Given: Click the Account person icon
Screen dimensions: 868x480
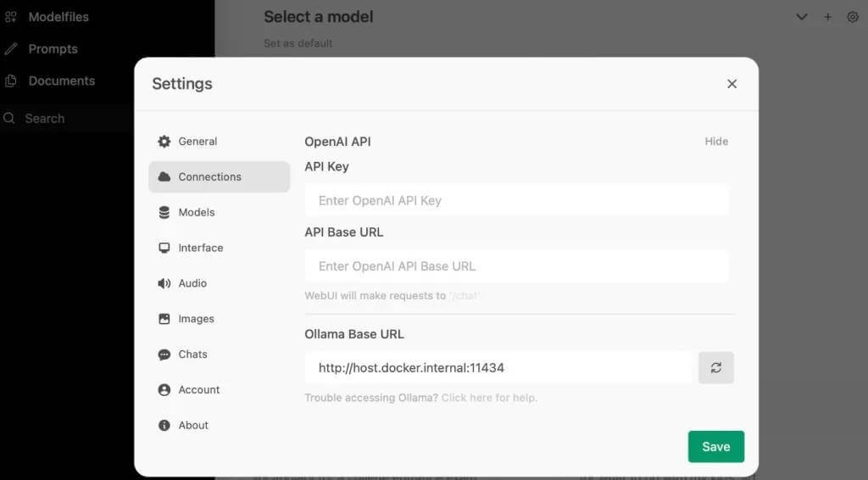Looking at the screenshot, I should (x=164, y=390).
